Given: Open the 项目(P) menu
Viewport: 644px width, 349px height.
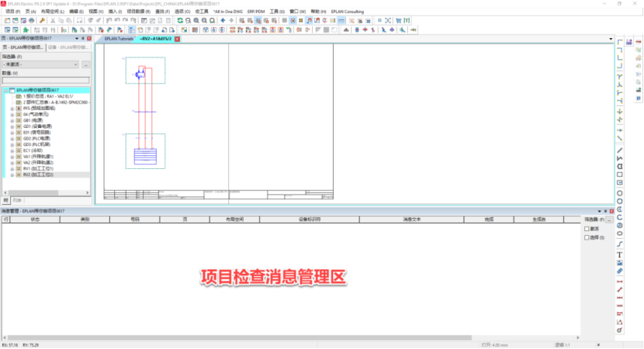Looking at the screenshot, I should coord(12,12).
